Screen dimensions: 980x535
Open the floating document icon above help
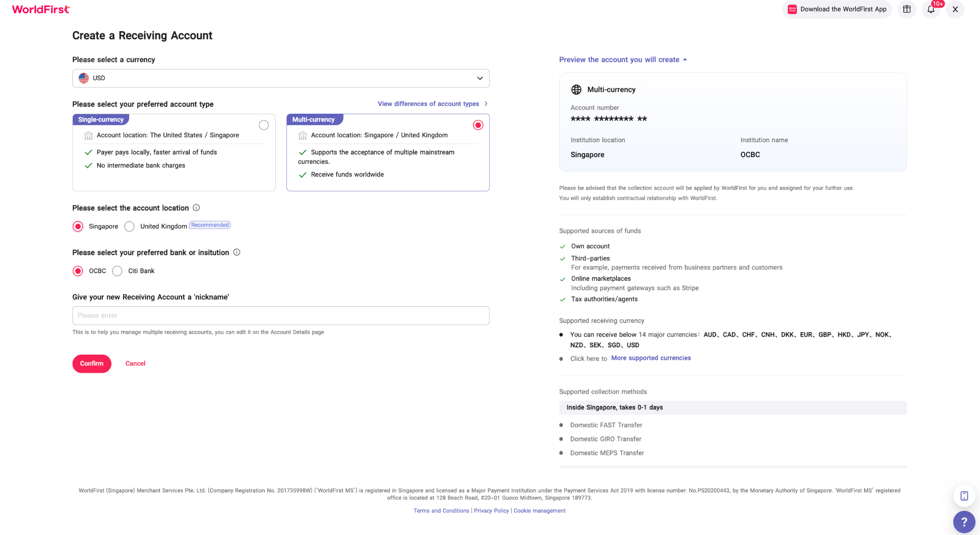pos(964,496)
